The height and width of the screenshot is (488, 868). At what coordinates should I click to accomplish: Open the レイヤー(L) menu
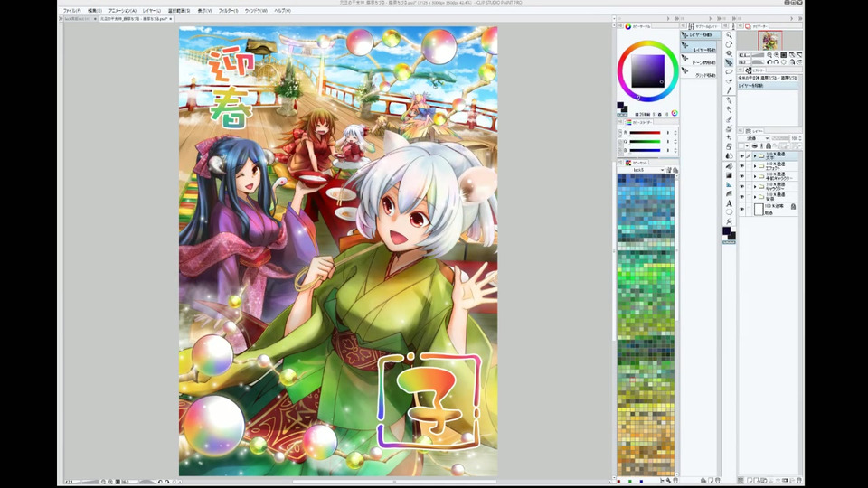click(152, 11)
